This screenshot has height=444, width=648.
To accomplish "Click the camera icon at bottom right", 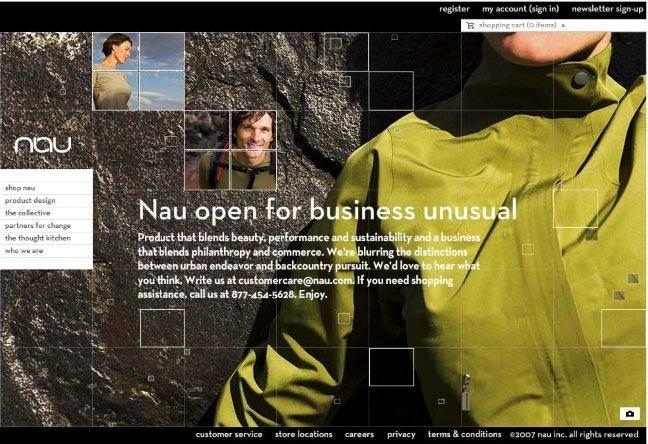I will click(629, 413).
